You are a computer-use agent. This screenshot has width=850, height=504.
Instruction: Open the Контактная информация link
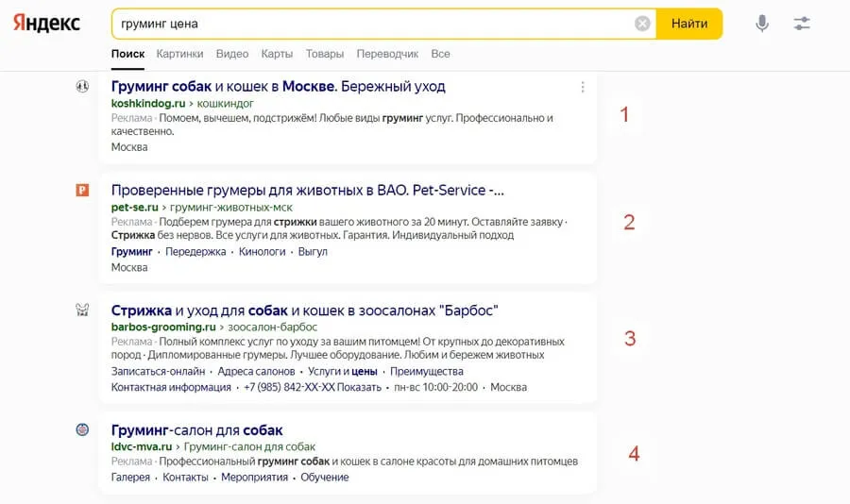pyautogui.click(x=171, y=387)
